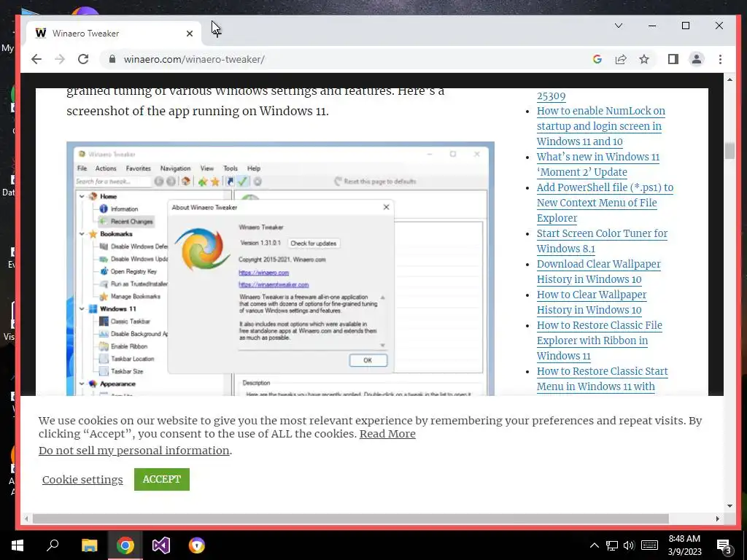Click the right arrow of horizontal scrollbar
Viewport: 747px width, 560px height.
coord(718,518)
